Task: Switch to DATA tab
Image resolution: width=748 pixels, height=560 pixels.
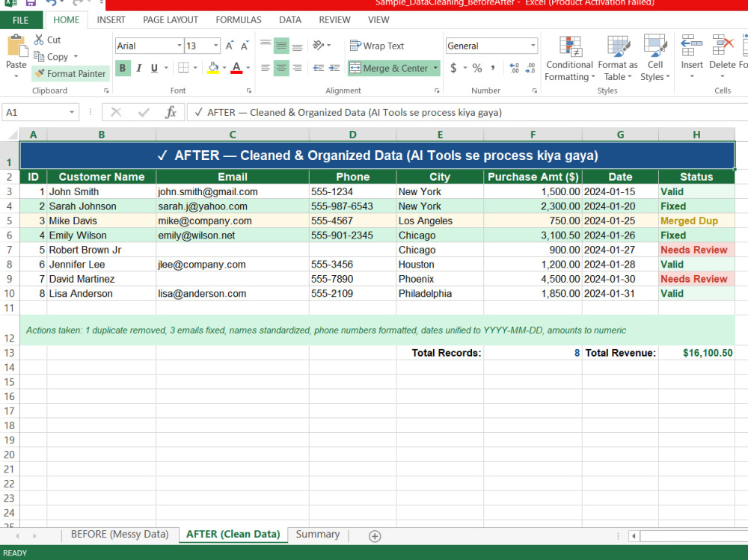Action: pyautogui.click(x=290, y=20)
